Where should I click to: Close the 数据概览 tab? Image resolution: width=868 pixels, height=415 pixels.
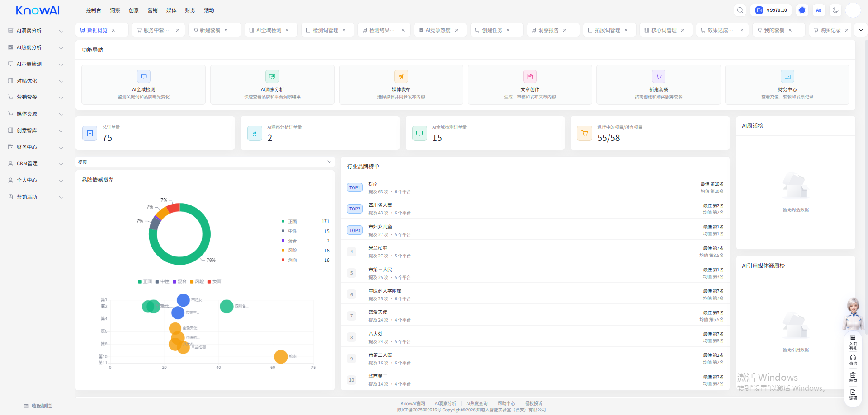(x=113, y=30)
